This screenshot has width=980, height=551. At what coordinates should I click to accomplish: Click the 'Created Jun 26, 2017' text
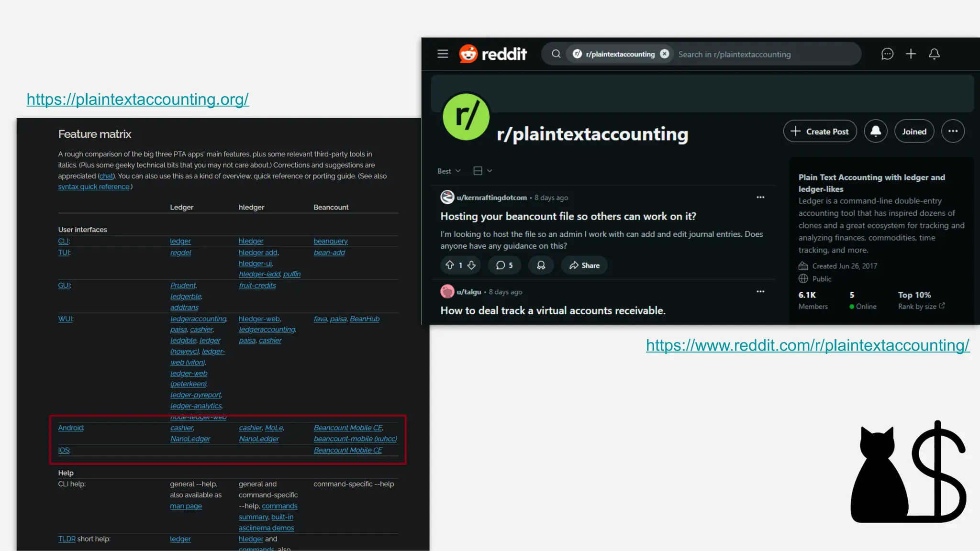pos(845,266)
